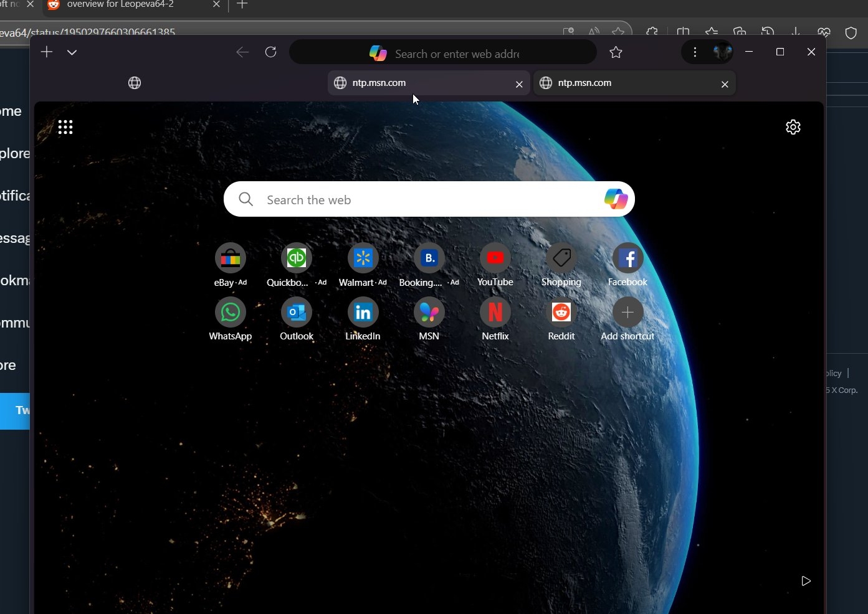The image size is (868, 614).
Task: Open the WhatsApp shortcut
Action: 230,312
